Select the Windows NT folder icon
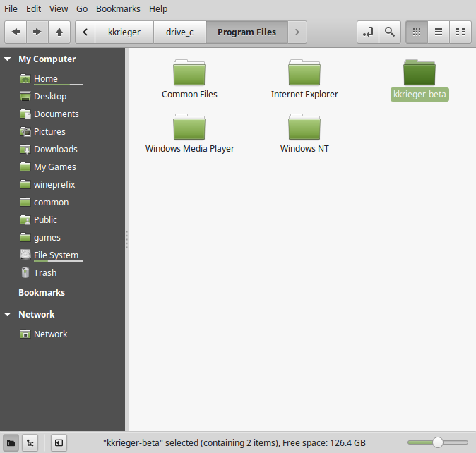 coord(304,127)
